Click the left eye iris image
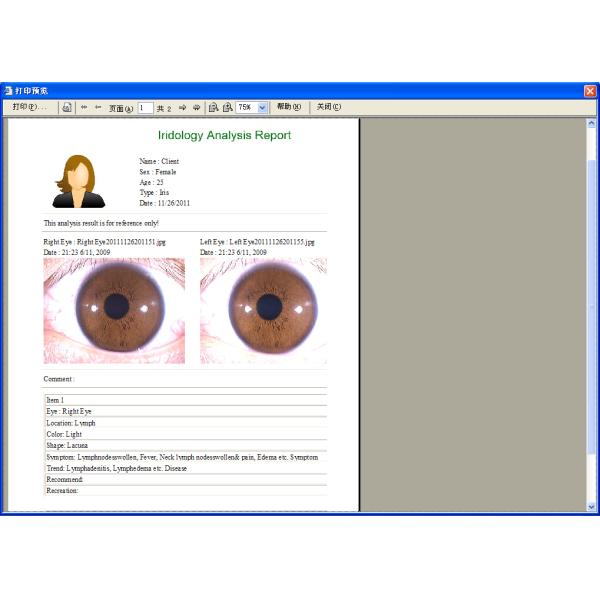Viewport: 600px width, 600px height. pyautogui.click(x=263, y=311)
